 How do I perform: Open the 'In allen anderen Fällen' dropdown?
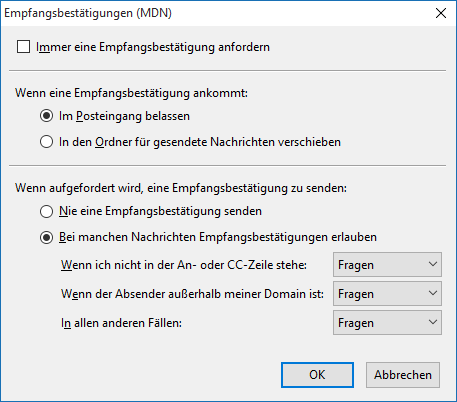pos(387,323)
